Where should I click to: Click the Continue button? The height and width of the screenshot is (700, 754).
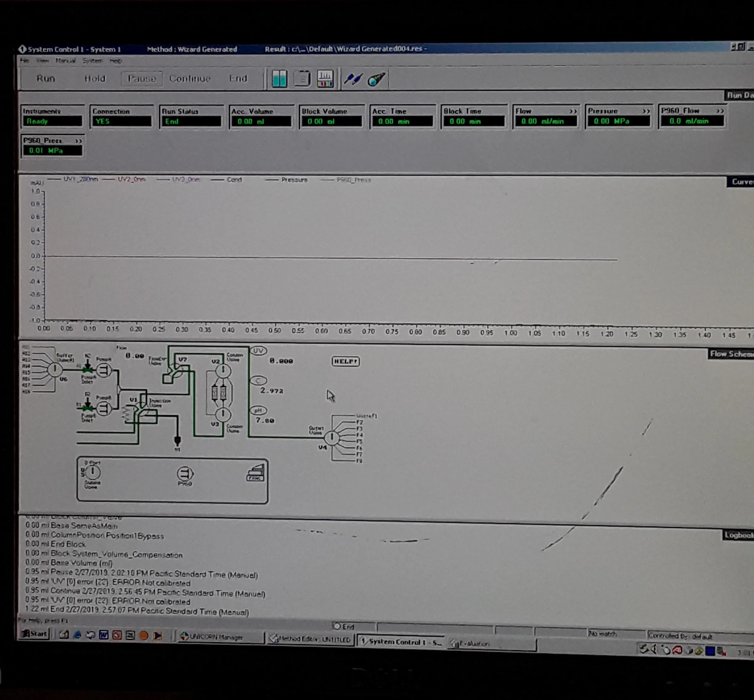(x=189, y=78)
